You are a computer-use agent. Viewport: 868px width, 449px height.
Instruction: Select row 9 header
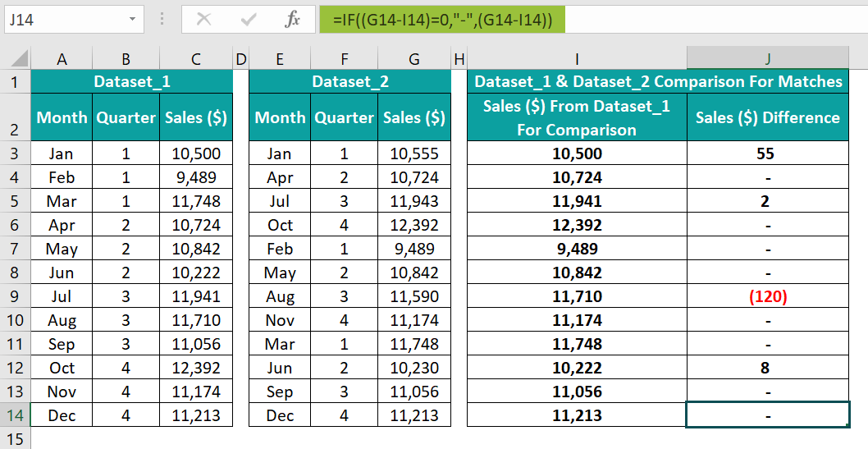[x=15, y=296]
